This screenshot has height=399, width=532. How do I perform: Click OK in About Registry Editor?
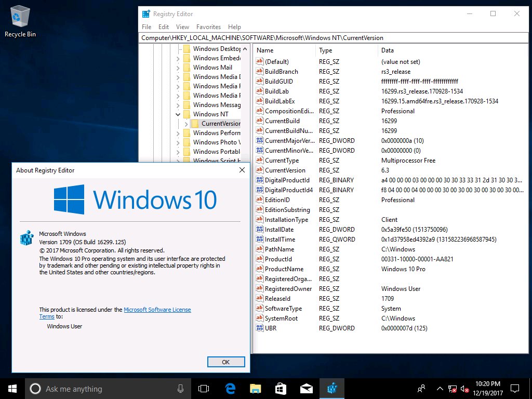[x=226, y=362]
